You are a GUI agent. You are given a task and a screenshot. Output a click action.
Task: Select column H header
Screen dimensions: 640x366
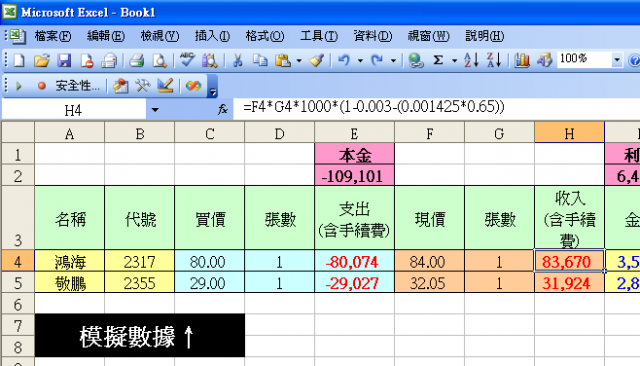click(569, 133)
